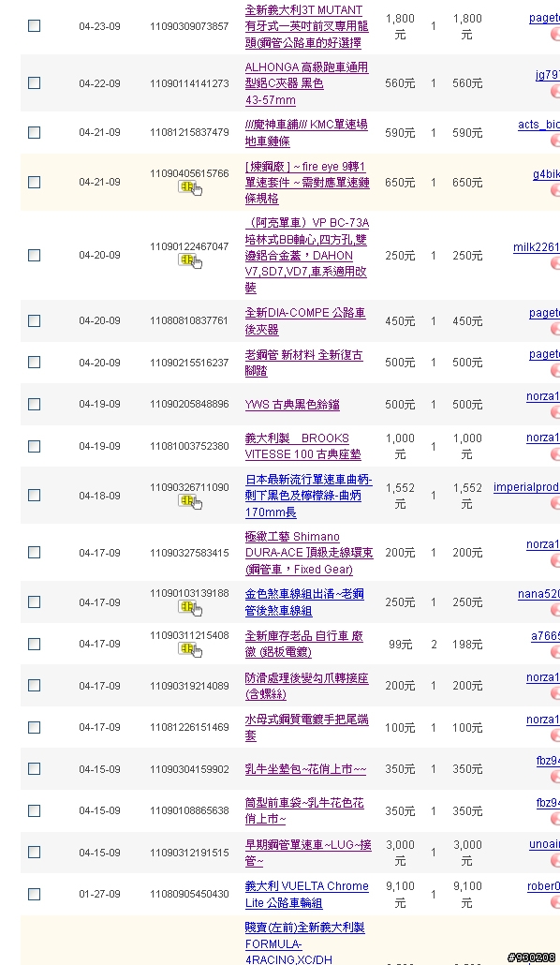Image resolution: width=560 pixels, height=965 pixels.
Task: Toggle checkbox for the Shimano DURA-ACE row
Action: [x=35, y=553]
